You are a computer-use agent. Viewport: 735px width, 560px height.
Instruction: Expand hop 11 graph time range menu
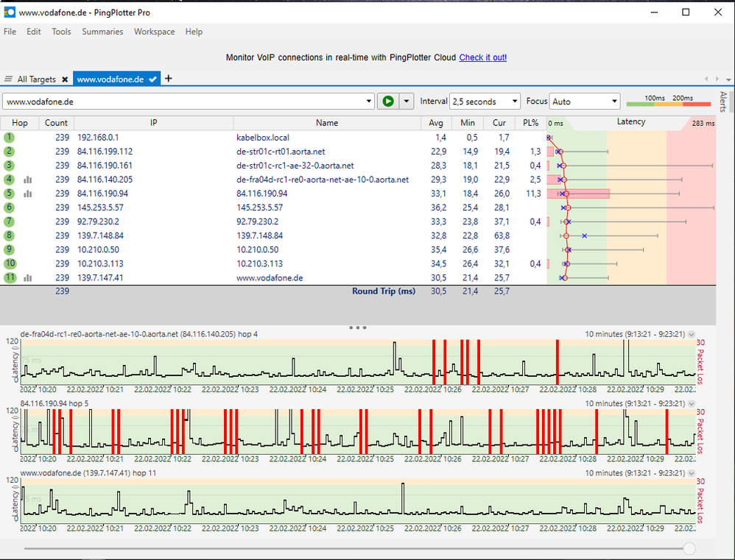[x=692, y=473]
